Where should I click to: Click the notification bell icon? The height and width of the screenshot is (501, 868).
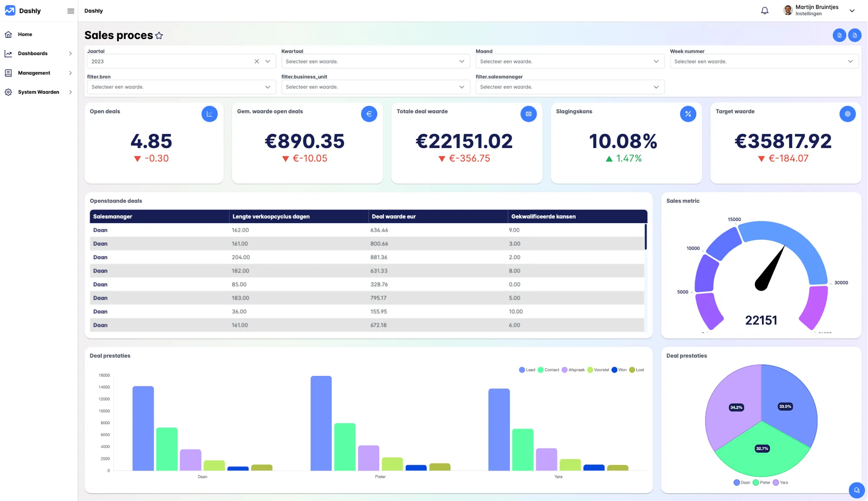[x=765, y=10]
